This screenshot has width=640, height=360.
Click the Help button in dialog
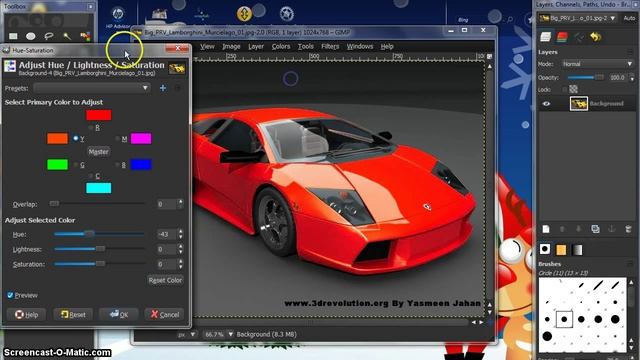pos(27,314)
